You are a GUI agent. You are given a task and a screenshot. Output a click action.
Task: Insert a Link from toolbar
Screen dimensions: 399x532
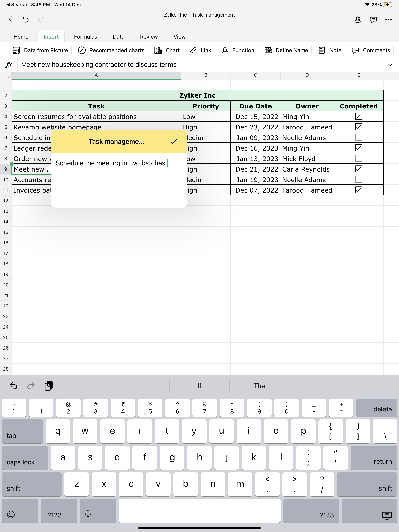(200, 50)
